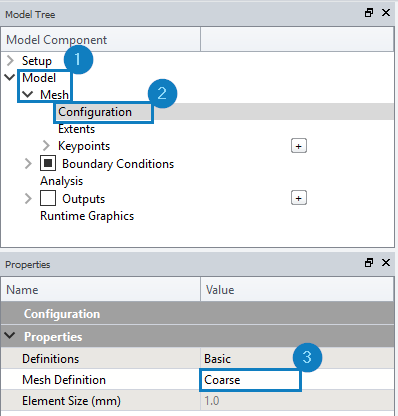Image resolution: width=398 pixels, height=416 pixels.
Task: Click the Mesh Definition property name
Action: [x=64, y=380]
